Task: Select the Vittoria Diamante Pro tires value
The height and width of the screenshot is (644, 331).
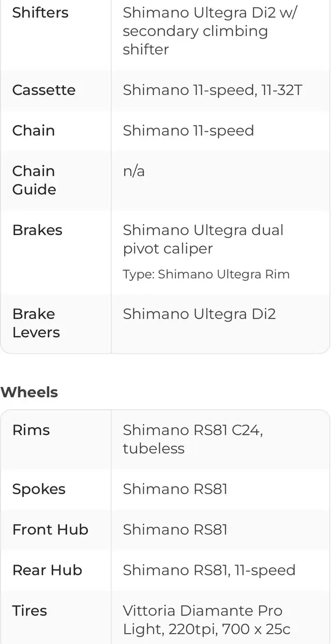Action: (x=206, y=620)
